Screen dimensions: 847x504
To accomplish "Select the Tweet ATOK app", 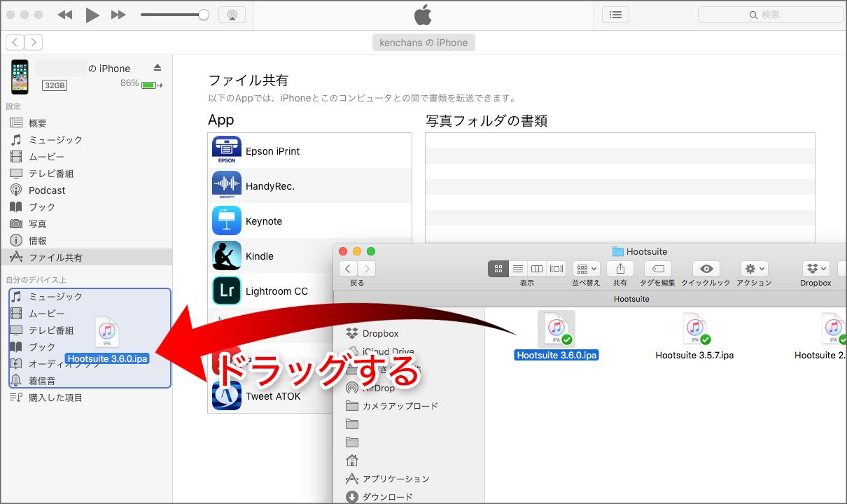I will point(272,395).
